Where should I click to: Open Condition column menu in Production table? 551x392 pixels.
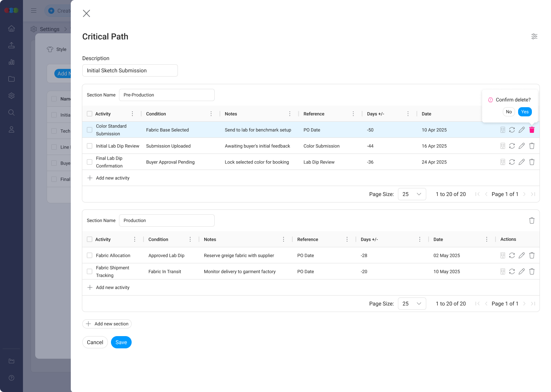[x=190, y=239]
